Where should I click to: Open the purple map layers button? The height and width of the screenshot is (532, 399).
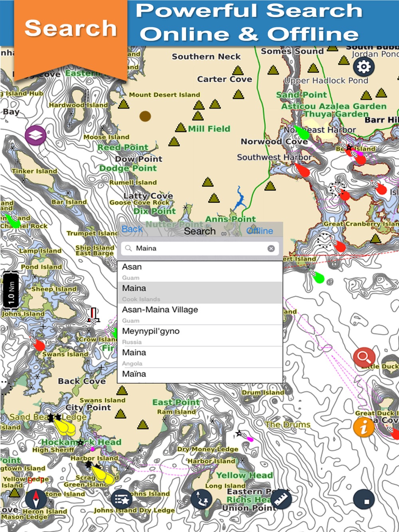coord(36,135)
